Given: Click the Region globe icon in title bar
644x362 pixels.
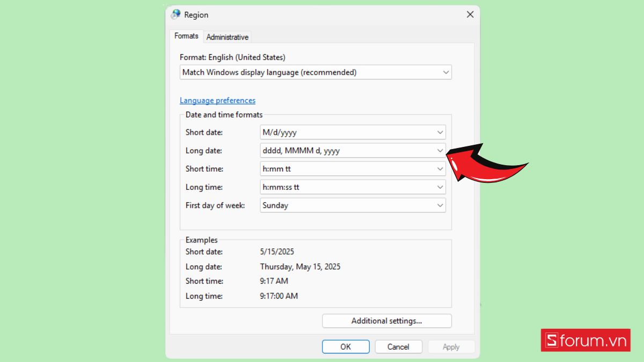Looking at the screenshot, I should (x=176, y=14).
